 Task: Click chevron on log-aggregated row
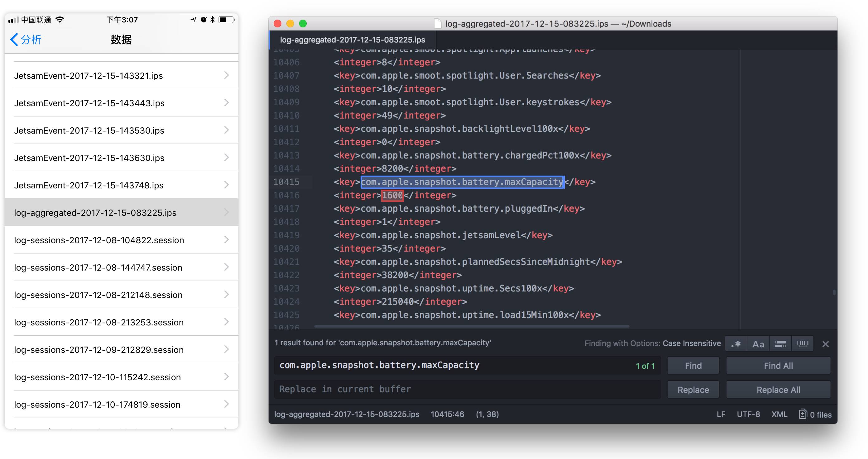[x=227, y=212]
